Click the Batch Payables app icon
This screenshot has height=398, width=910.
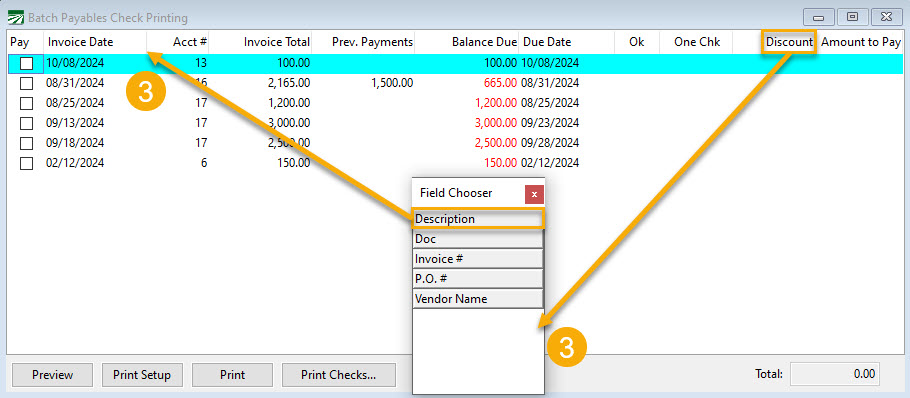point(16,17)
